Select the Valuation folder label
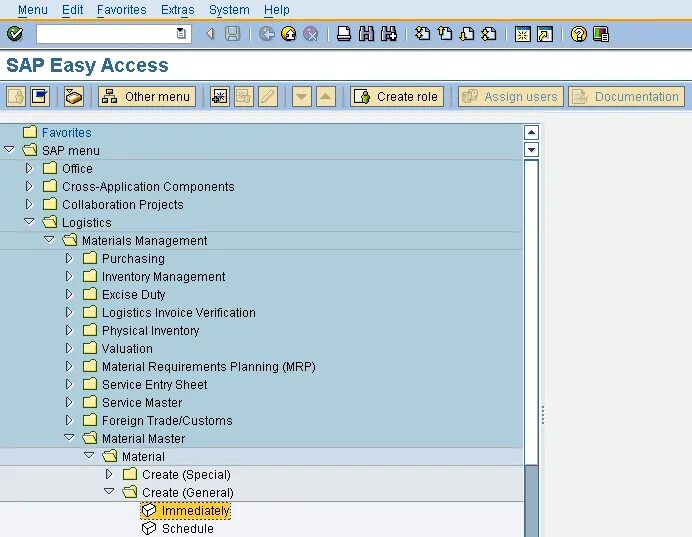 (x=127, y=349)
